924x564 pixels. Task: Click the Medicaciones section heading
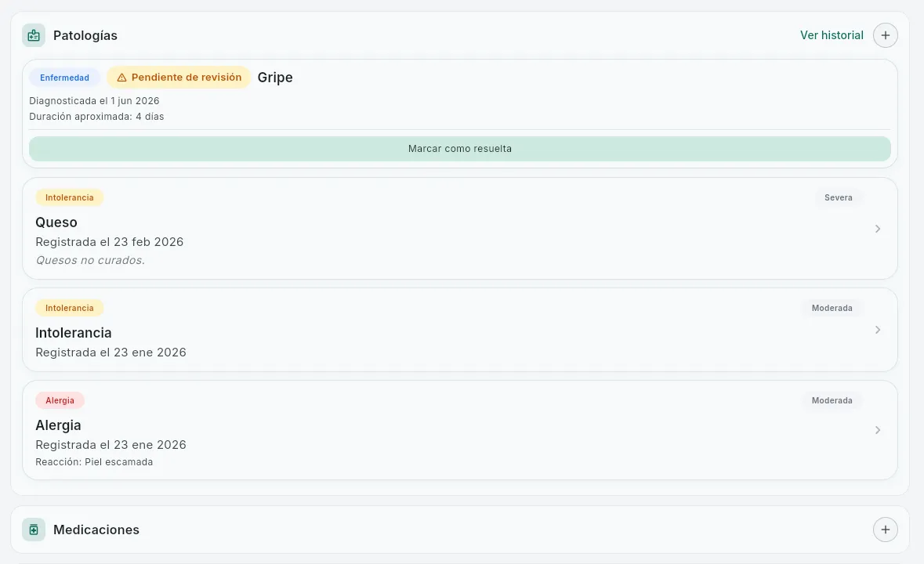click(x=96, y=530)
